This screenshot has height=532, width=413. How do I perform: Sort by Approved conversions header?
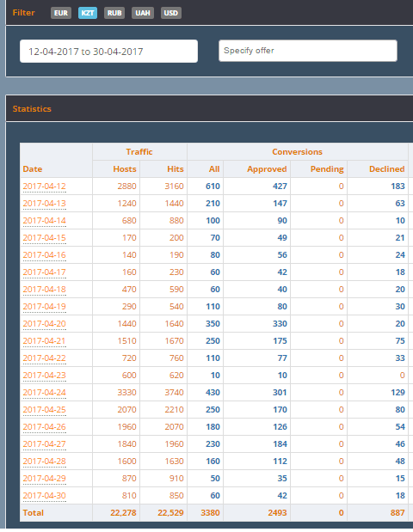[267, 169]
